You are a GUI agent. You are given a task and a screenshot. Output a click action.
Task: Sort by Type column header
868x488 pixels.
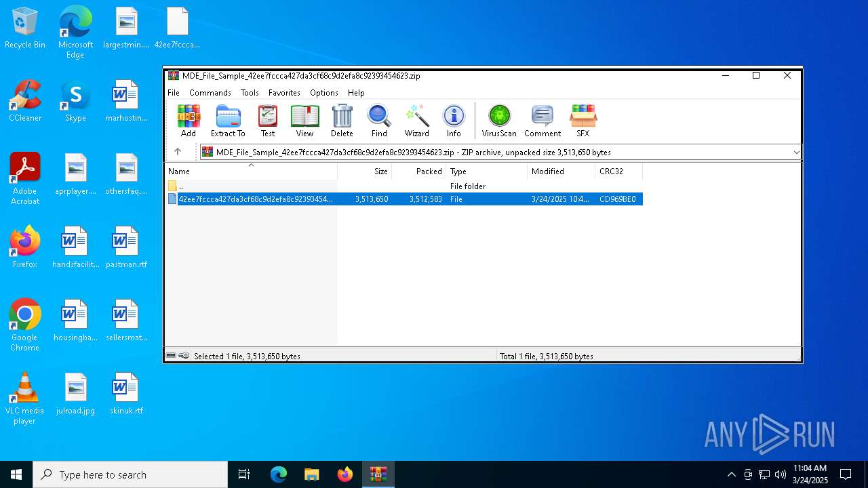click(x=487, y=171)
